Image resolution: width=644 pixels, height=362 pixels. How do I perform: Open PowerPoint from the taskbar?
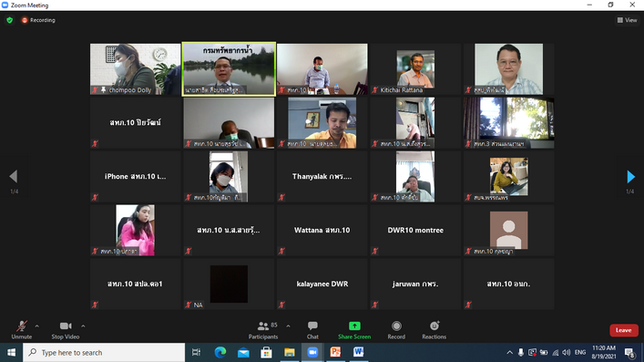click(x=335, y=352)
